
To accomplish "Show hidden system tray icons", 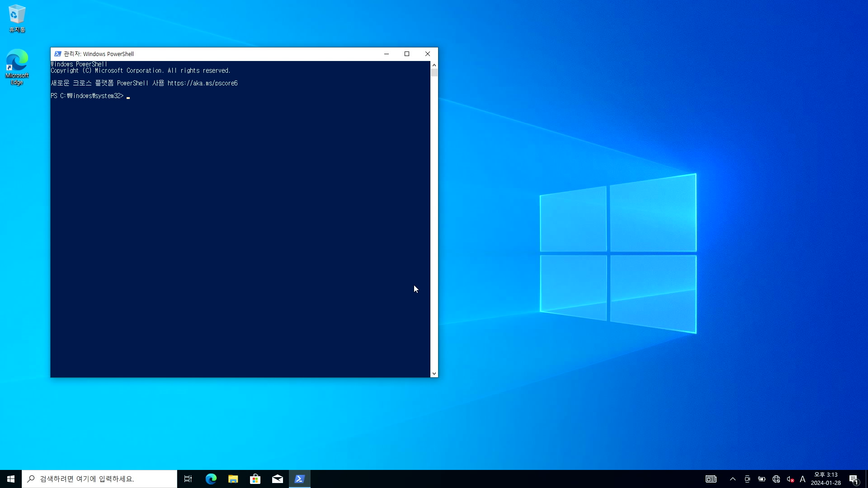I will click(x=733, y=479).
